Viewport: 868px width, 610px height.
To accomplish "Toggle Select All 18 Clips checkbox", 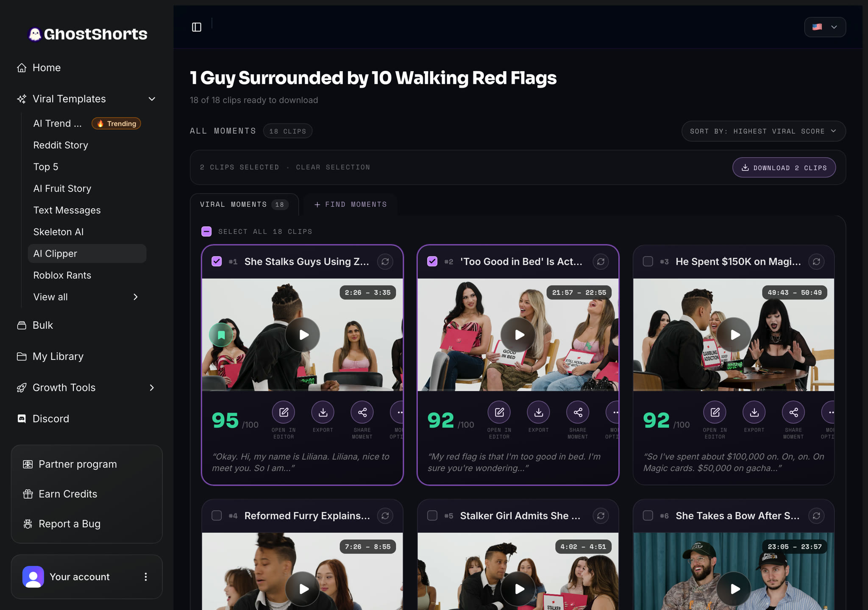I will coord(206,231).
